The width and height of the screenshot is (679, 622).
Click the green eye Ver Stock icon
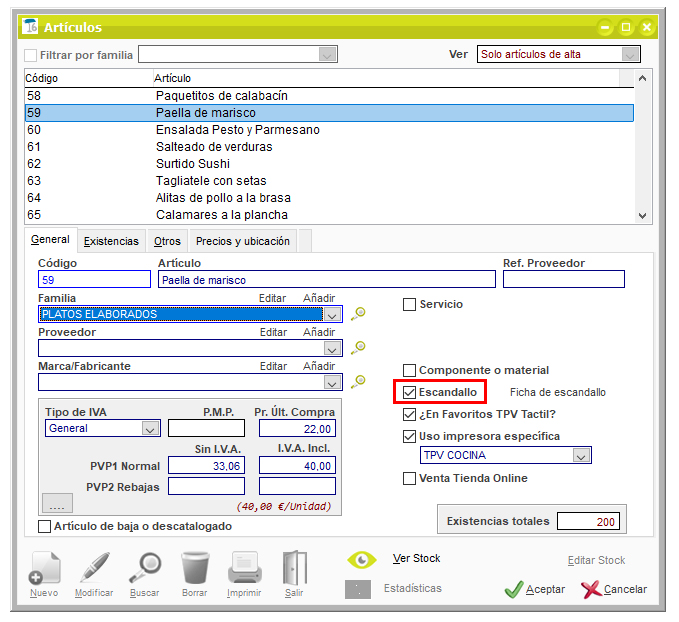point(361,560)
